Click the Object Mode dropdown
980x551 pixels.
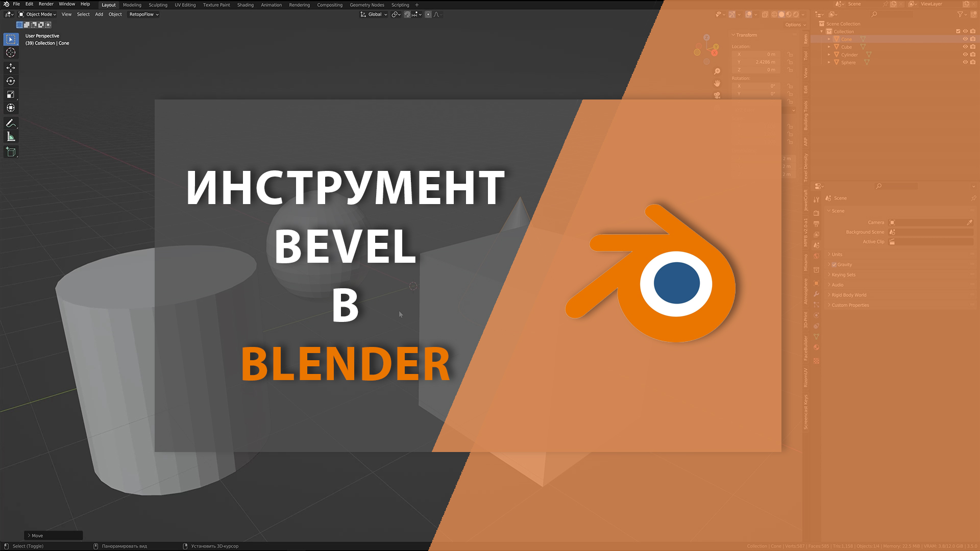[37, 15]
